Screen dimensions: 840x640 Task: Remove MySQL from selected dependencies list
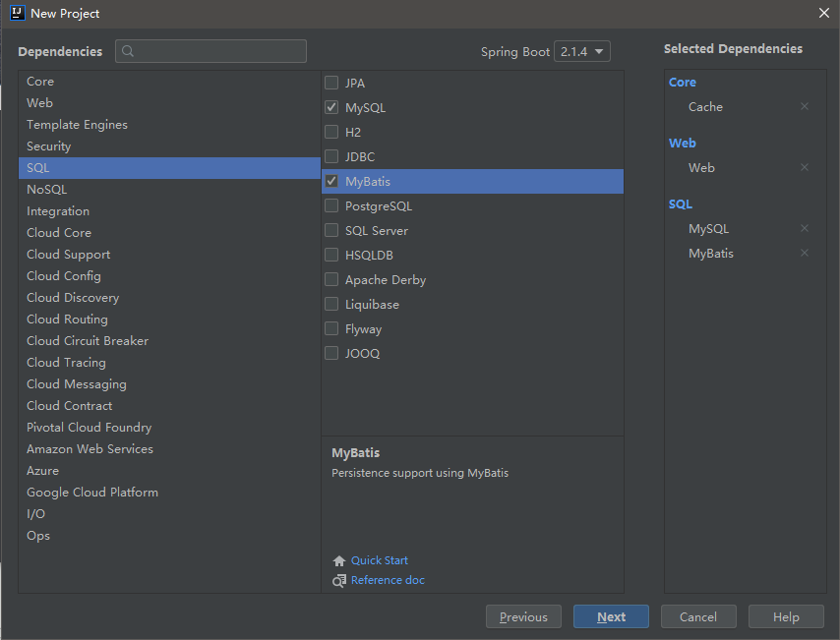tap(805, 229)
